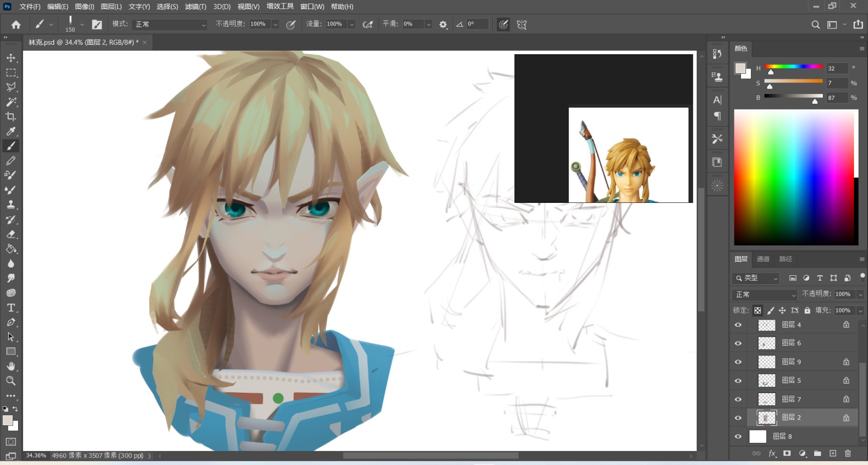Screen dimensions: 868x465
Task: Add layer style fx icon
Action: pos(772,453)
